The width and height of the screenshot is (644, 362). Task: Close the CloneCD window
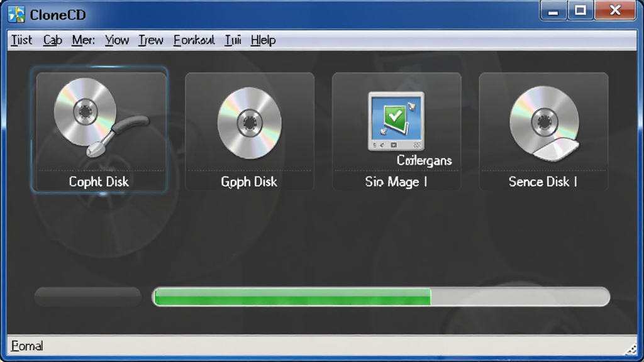coord(615,10)
